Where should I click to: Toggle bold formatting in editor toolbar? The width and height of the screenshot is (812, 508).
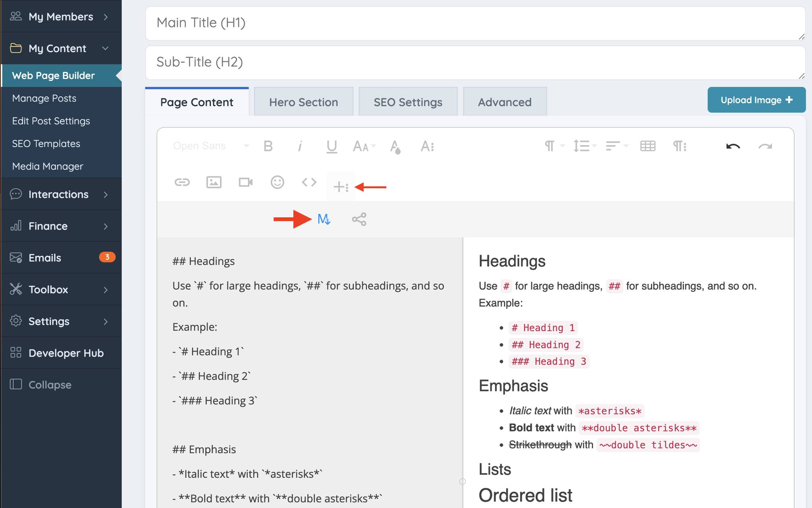[x=268, y=146]
